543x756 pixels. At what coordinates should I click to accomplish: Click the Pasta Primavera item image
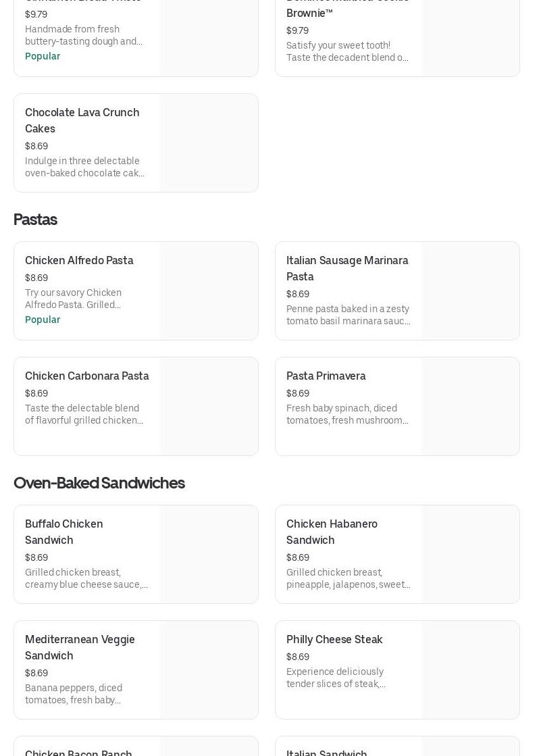pyautogui.click(x=470, y=407)
